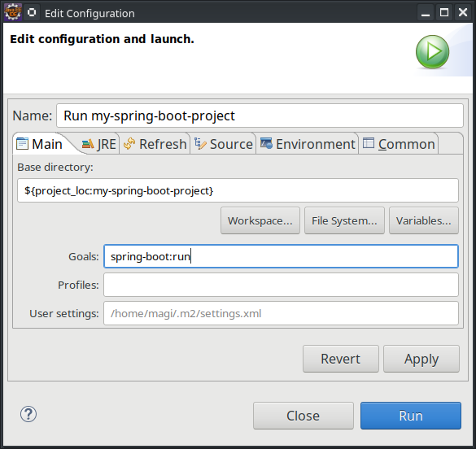This screenshot has height=449, width=476.
Task: Click the Environment tab monitor icon
Action: tap(266, 143)
